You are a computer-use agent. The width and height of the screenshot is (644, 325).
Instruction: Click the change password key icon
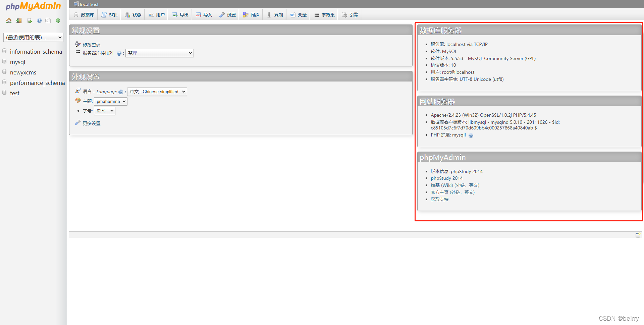(78, 44)
